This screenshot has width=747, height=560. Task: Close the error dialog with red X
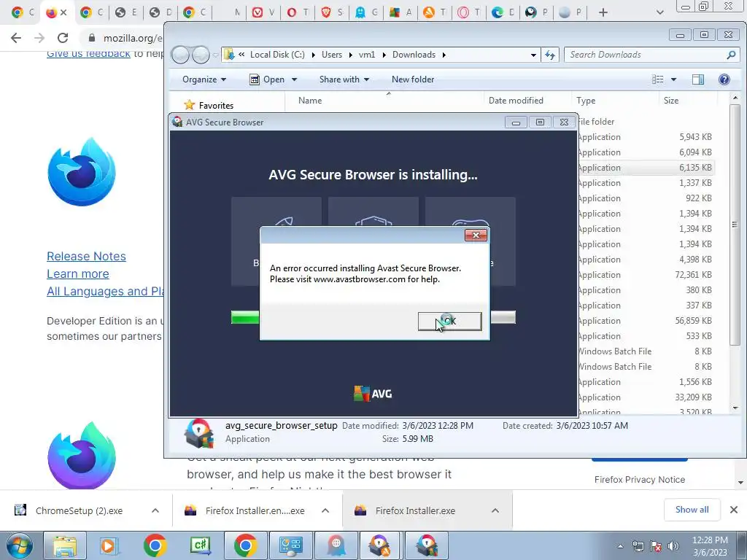point(476,236)
